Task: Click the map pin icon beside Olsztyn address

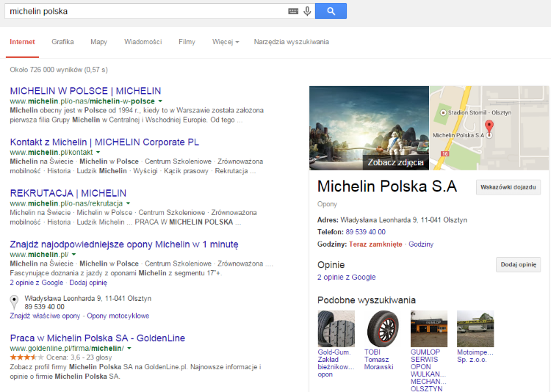Action: coord(14,302)
